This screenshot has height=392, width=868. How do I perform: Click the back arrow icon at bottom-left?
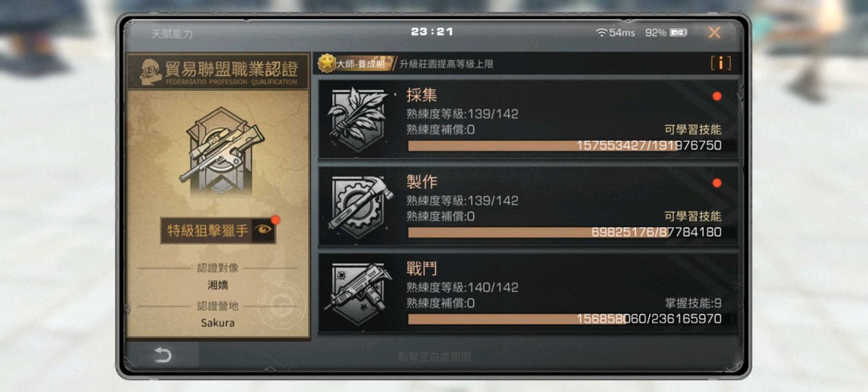pyautogui.click(x=162, y=356)
